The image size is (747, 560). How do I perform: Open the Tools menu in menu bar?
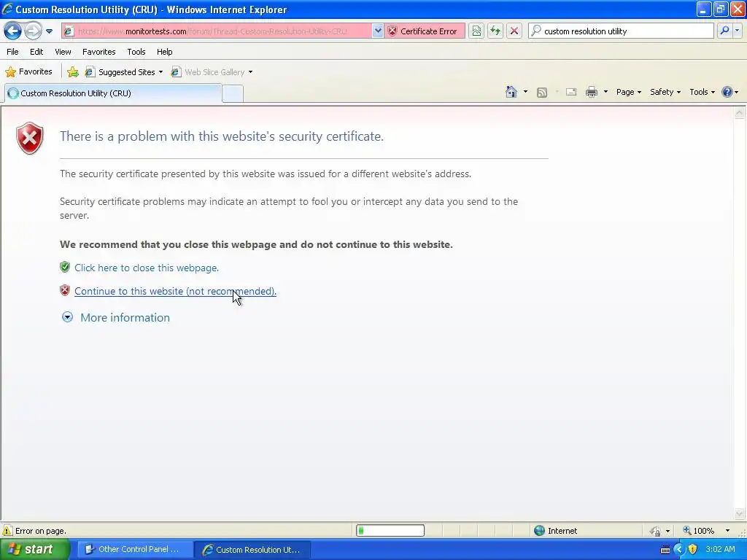pos(136,52)
